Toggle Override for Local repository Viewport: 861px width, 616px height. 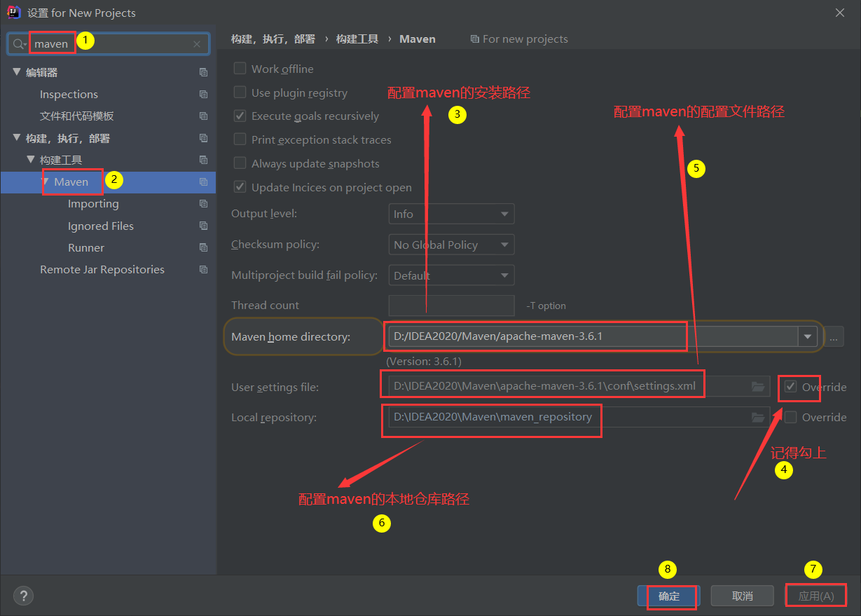click(791, 417)
